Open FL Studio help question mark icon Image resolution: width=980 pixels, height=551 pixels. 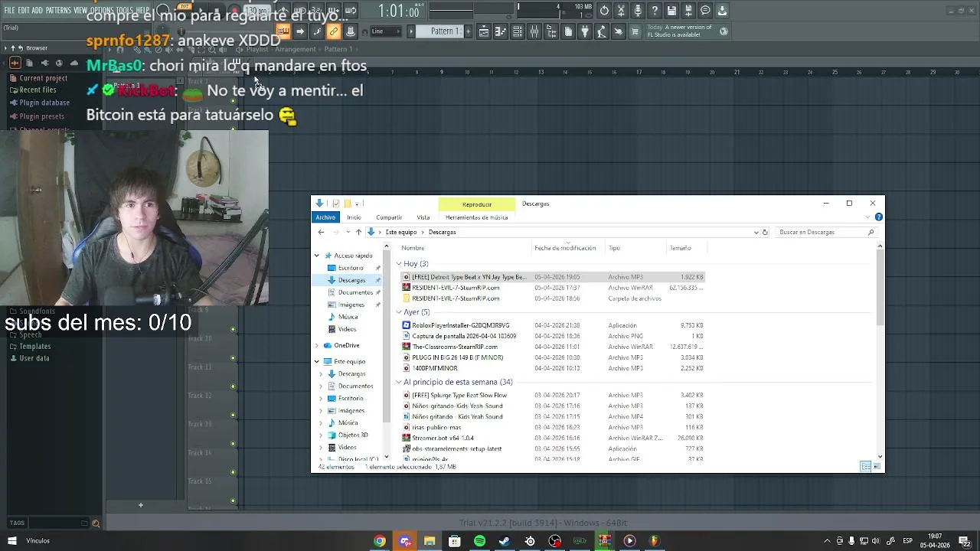(655, 11)
